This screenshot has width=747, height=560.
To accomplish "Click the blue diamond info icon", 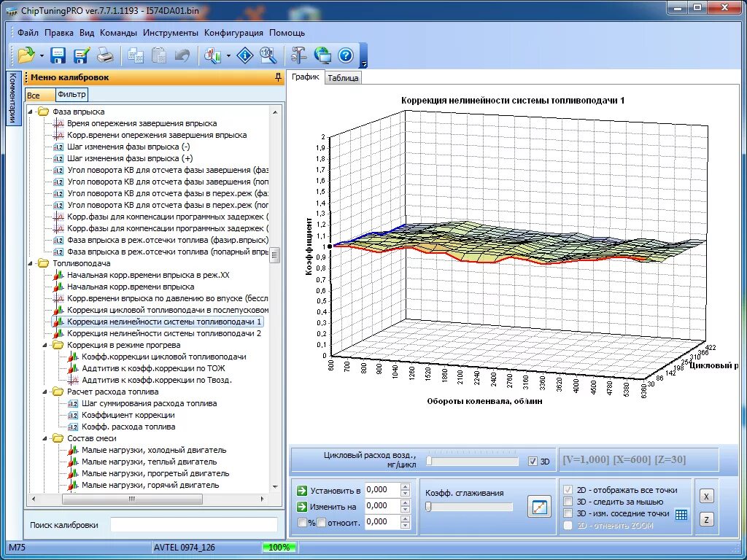I will click(x=245, y=55).
